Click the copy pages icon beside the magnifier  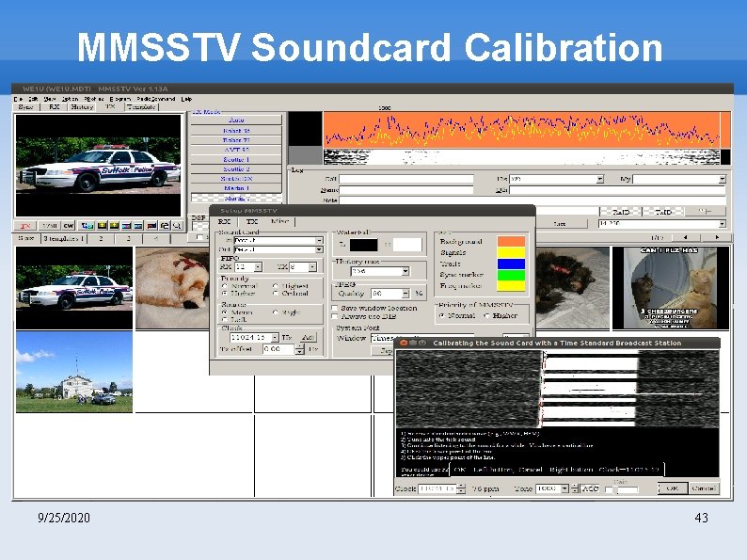click(165, 226)
